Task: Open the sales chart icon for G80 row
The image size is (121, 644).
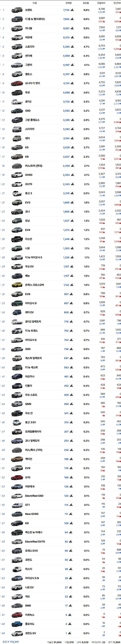Action: 72,111
